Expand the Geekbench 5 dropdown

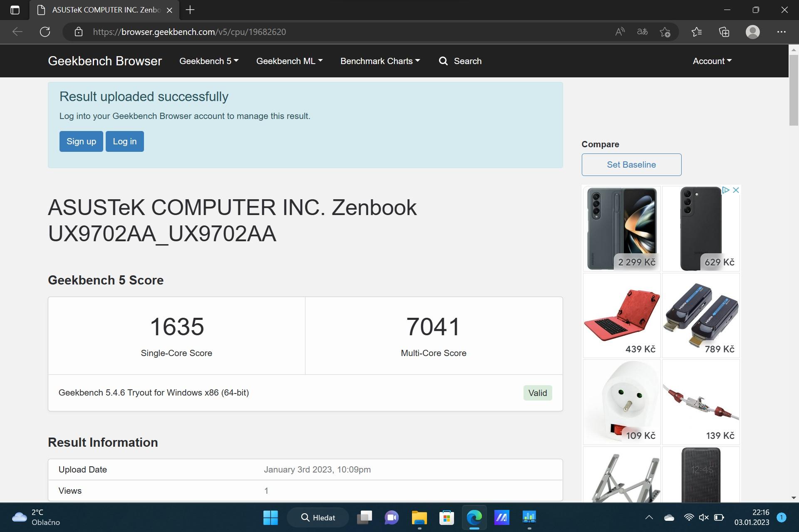coord(209,61)
